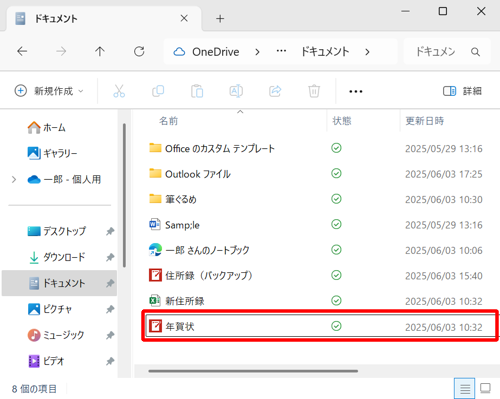Click the pin icon next to ダウンロード
The height and width of the screenshot is (399, 500).
point(110,257)
